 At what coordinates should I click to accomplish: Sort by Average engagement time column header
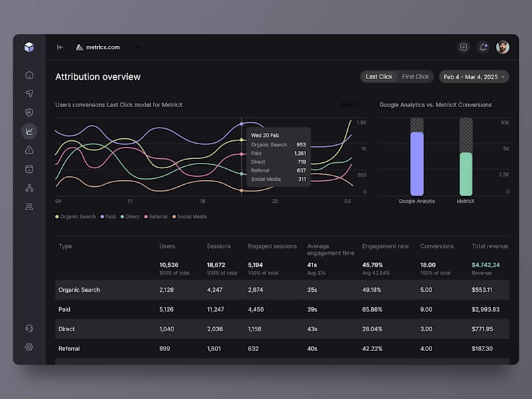tap(331, 249)
